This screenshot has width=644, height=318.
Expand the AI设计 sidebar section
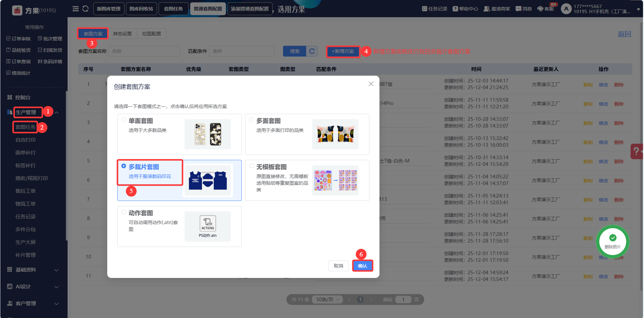tap(56, 287)
